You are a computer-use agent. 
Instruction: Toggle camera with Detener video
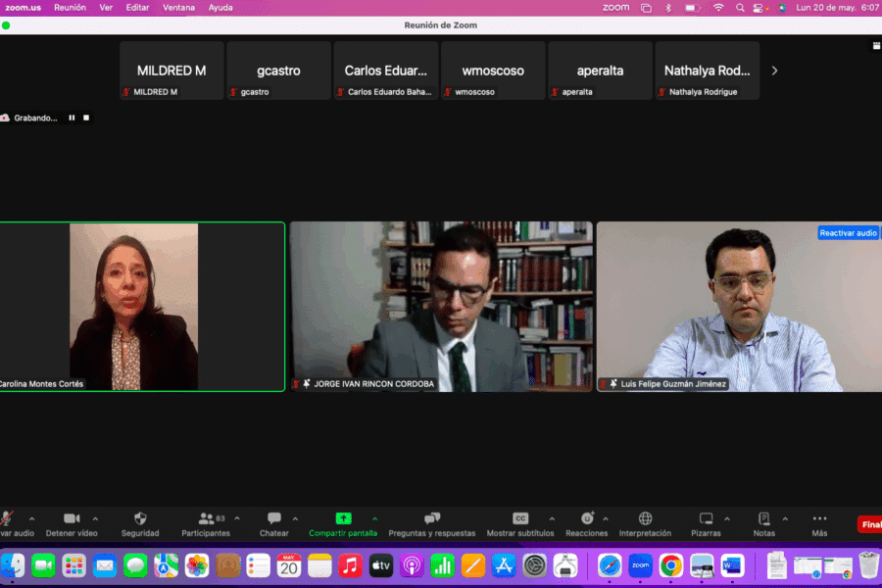pos(72,519)
